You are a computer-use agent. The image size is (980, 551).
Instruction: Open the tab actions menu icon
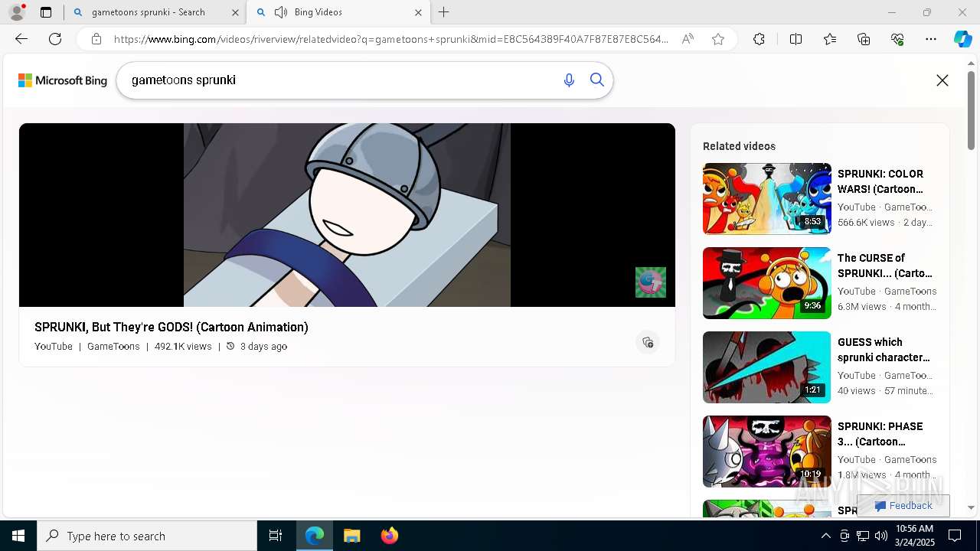click(46, 12)
